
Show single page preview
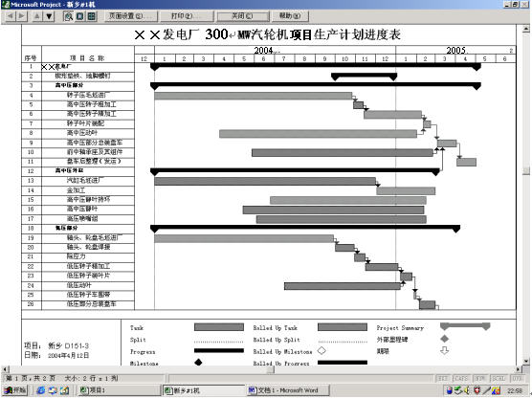[x=79, y=16]
